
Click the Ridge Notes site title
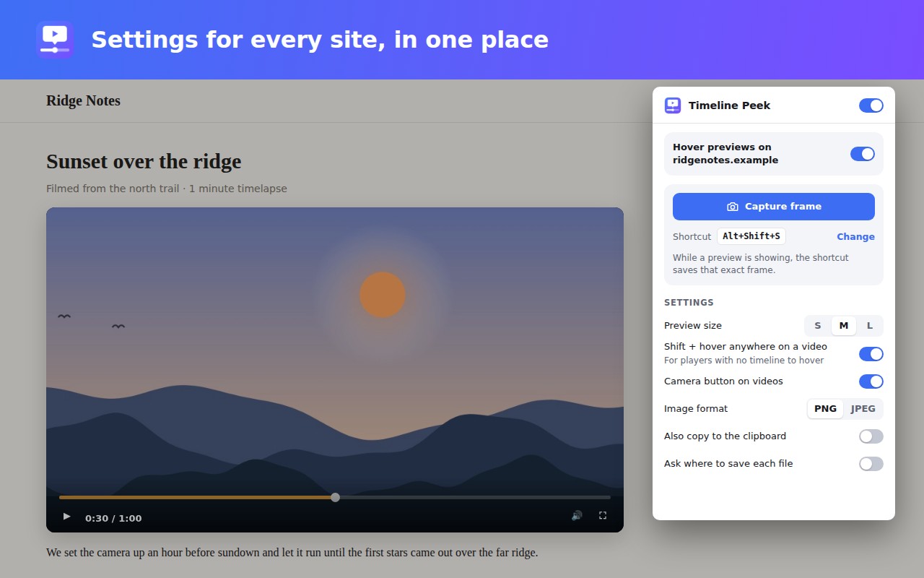[x=83, y=100]
